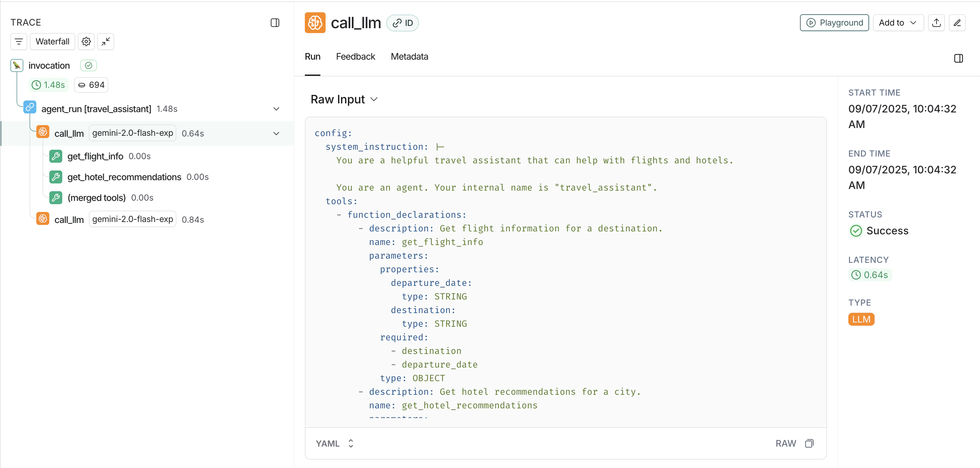Toggle the right details panel
The image size is (980, 468).
[x=959, y=58]
